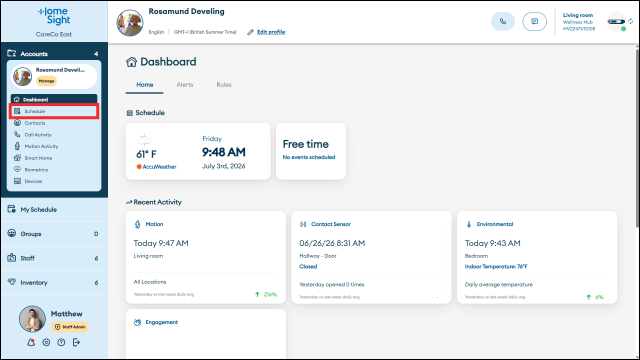This screenshot has width=640, height=360.
Task: Click the Closed status text
Action: 308,267
